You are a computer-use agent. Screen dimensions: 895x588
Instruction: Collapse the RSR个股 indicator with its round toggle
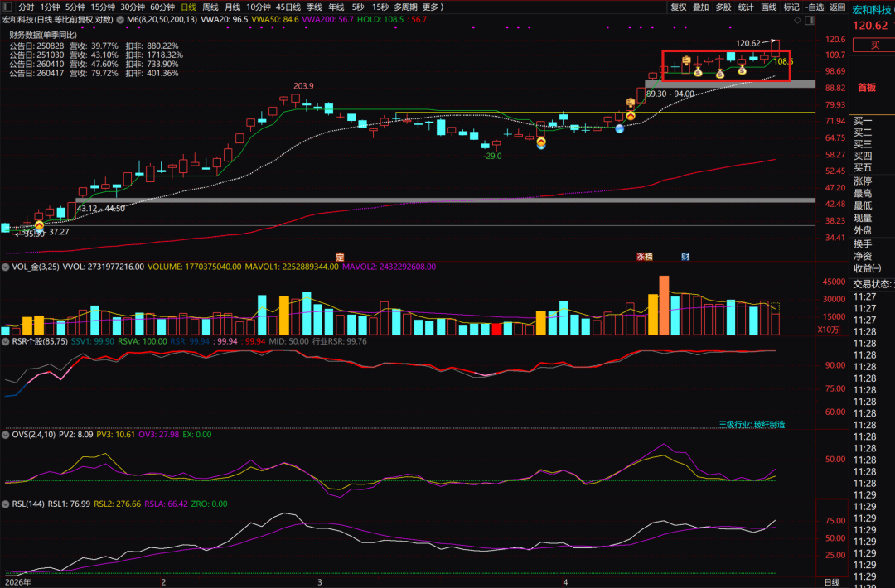pyautogui.click(x=6, y=342)
